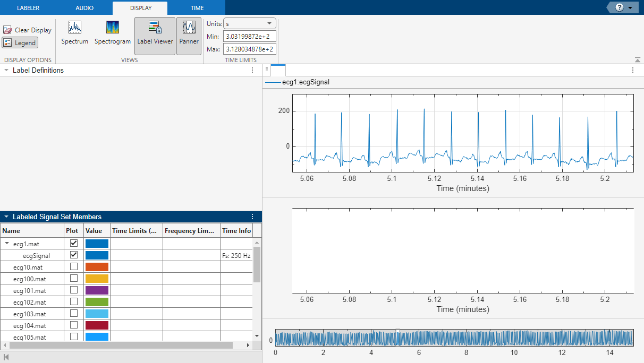Uncheck the ecg1.mat plot checkbox
This screenshot has height=363, width=644.
click(x=74, y=243)
